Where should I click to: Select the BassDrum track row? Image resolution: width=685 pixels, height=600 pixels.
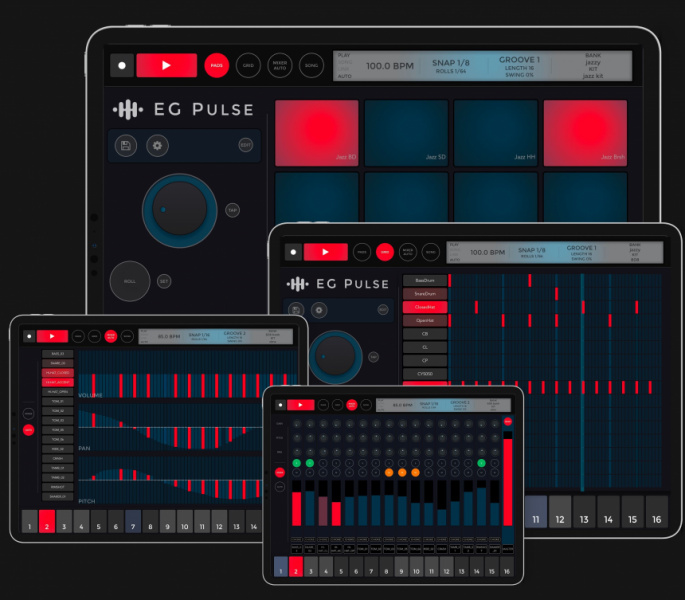425,281
